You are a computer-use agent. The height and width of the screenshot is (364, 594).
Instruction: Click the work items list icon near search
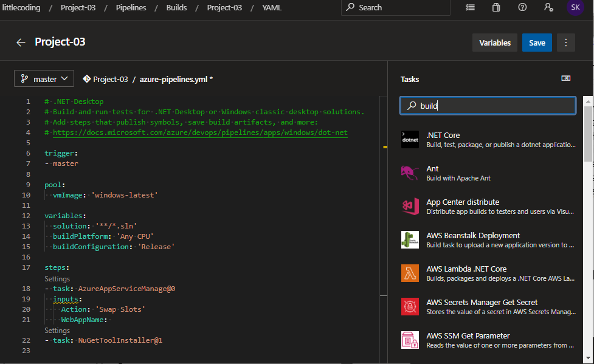click(x=469, y=7)
